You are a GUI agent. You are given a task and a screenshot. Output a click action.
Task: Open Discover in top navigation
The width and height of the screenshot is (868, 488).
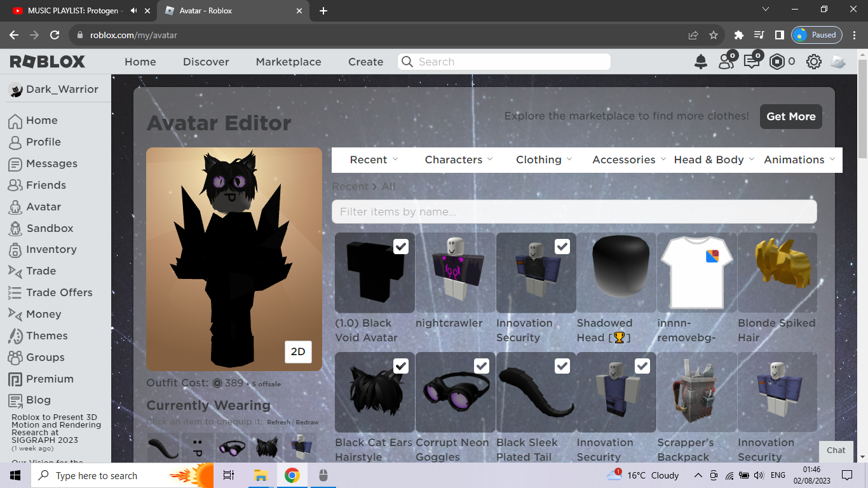(206, 62)
